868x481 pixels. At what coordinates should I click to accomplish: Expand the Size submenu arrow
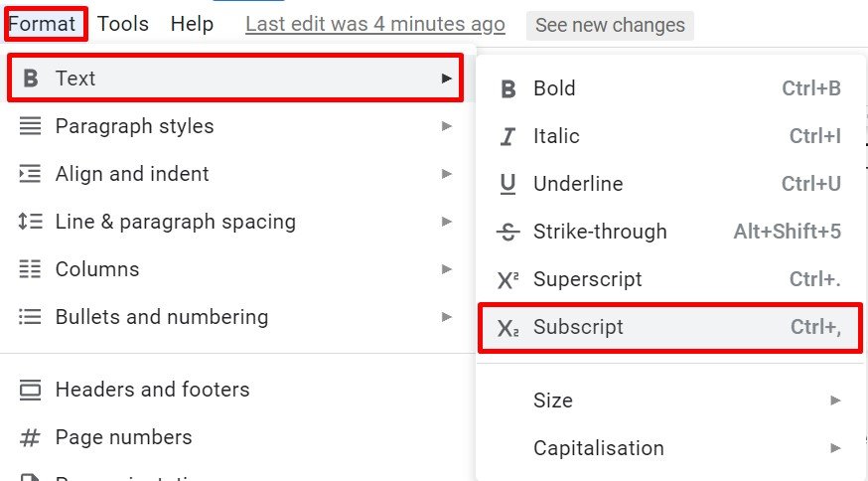[836, 401]
